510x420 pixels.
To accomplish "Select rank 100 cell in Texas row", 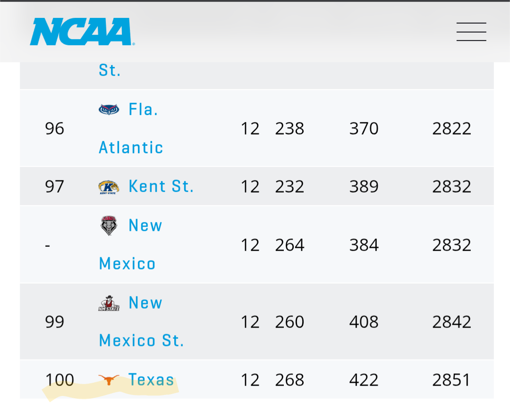I will 59,380.
